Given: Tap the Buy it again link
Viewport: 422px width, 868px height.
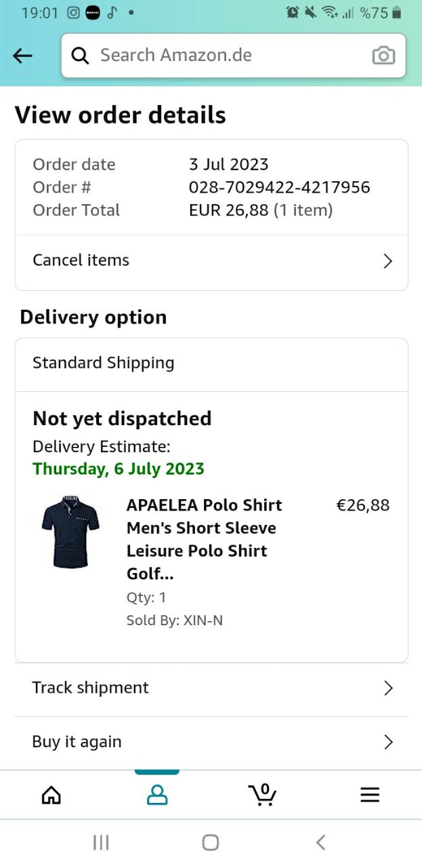Looking at the screenshot, I should pos(77,742).
